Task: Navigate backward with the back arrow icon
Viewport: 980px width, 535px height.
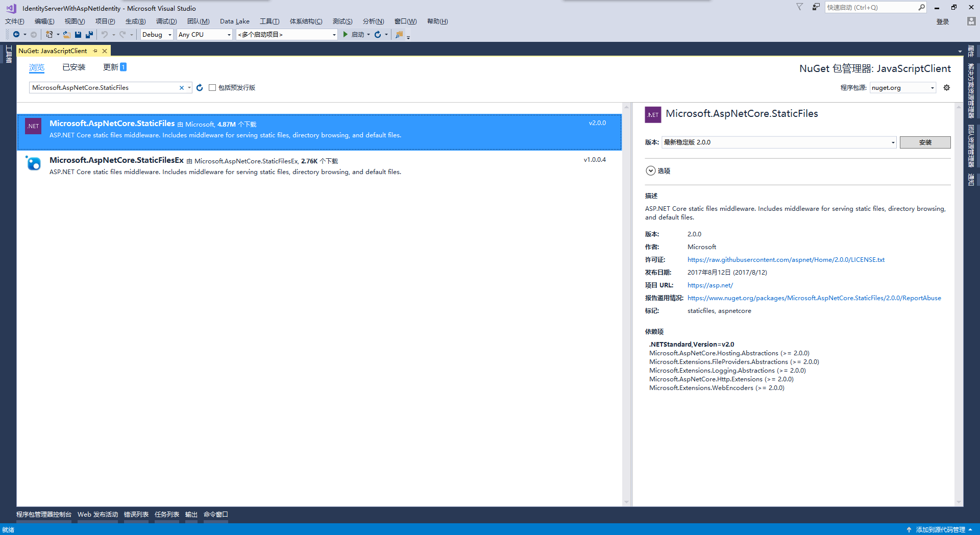Action: pyautogui.click(x=16, y=34)
